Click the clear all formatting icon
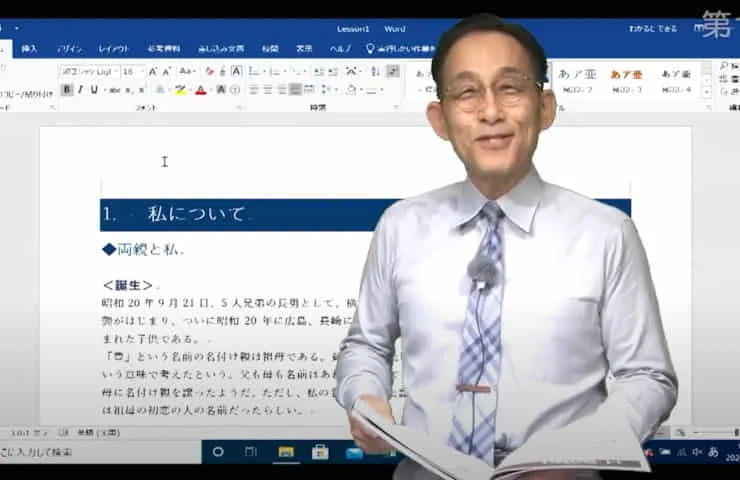The height and width of the screenshot is (480, 740). (208, 72)
